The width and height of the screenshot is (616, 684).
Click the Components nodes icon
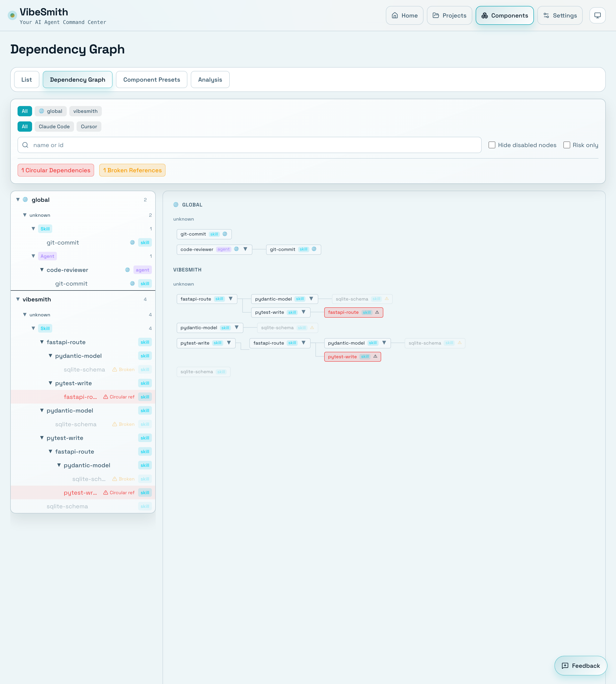(x=484, y=15)
